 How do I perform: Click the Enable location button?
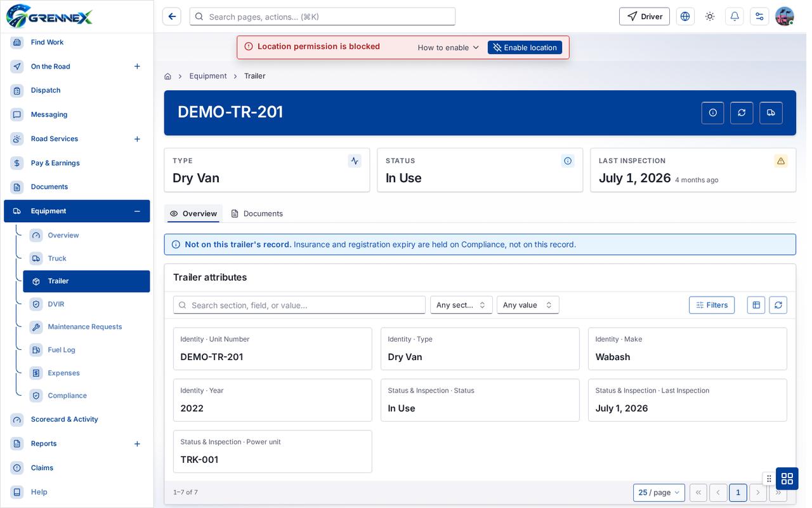(x=525, y=48)
